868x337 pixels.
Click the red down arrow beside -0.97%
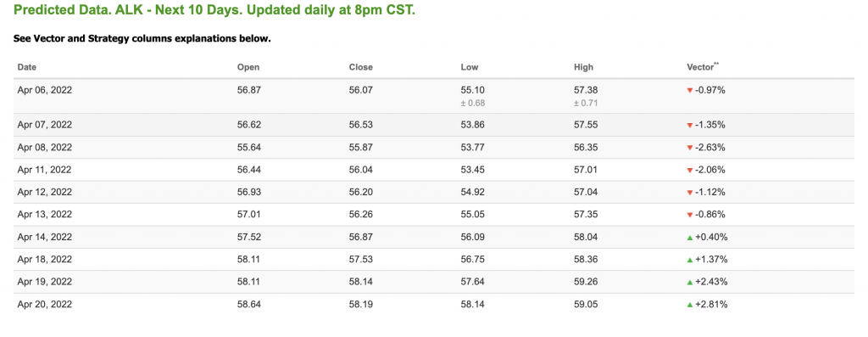click(x=690, y=90)
